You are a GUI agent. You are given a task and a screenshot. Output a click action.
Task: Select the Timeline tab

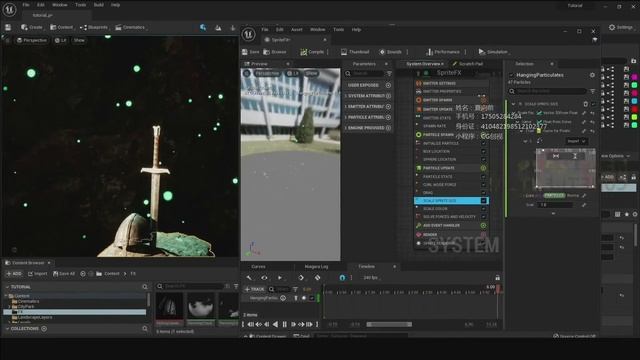367,267
